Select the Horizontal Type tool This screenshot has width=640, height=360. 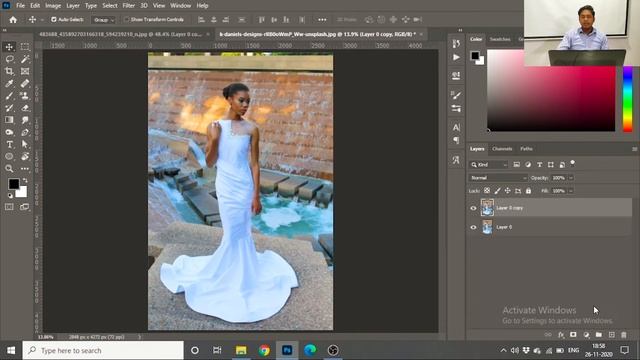pos(9,144)
